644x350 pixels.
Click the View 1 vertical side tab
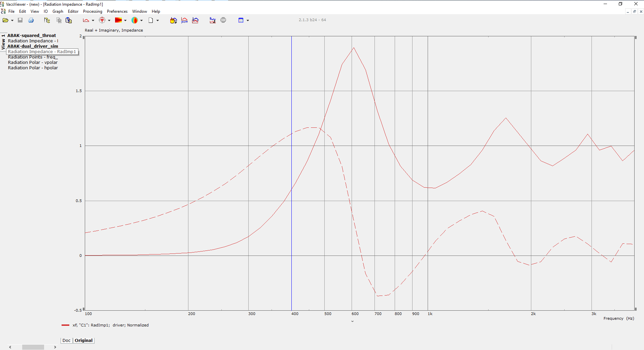[3, 42]
